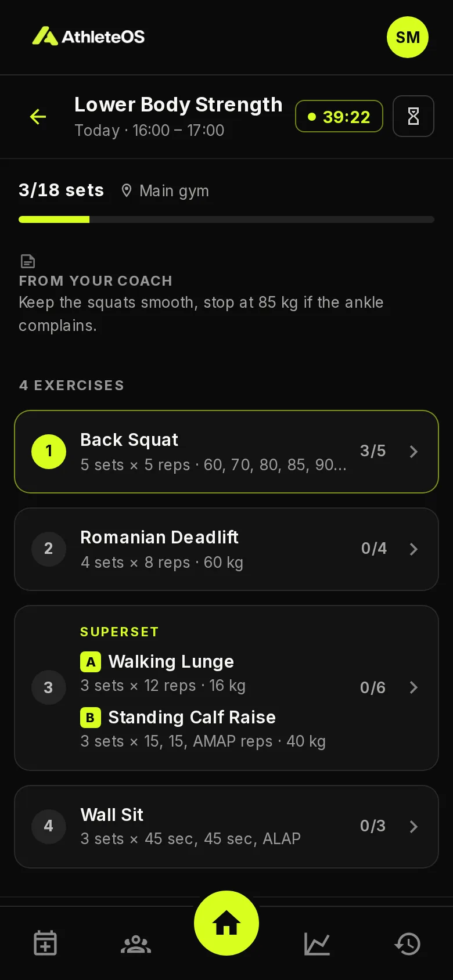
Task: Click the 39:22 session timer pill
Action: click(x=339, y=117)
